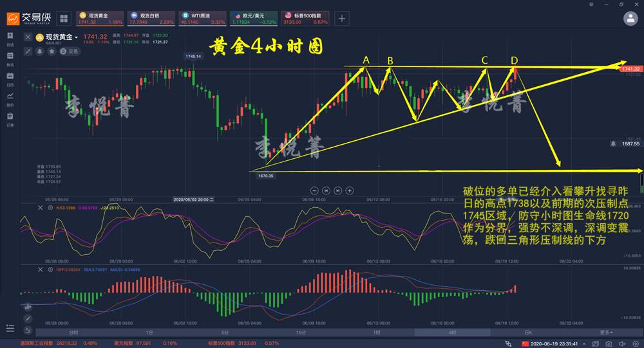Expand the 现货黄金 symbol dropdown arrow
Screen dimensions: 644x348
[77, 37]
